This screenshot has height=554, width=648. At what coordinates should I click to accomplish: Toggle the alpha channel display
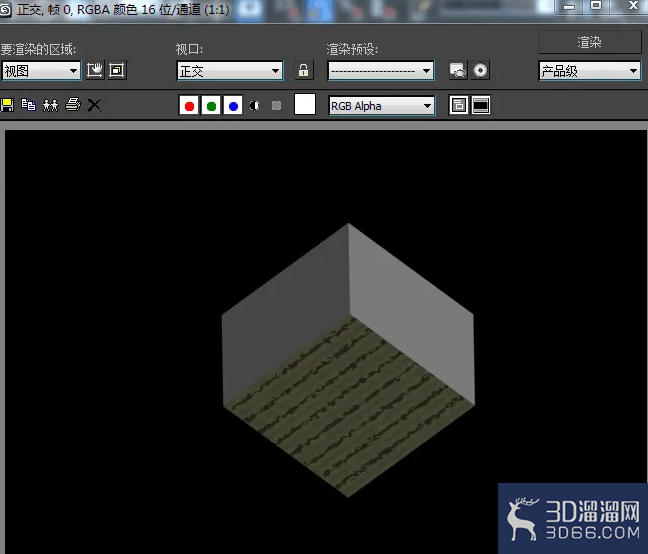click(x=255, y=106)
